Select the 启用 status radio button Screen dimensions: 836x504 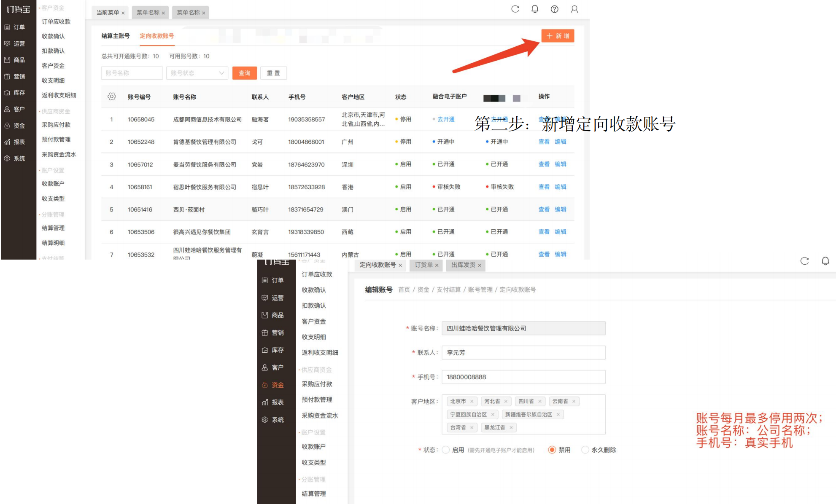point(446,450)
